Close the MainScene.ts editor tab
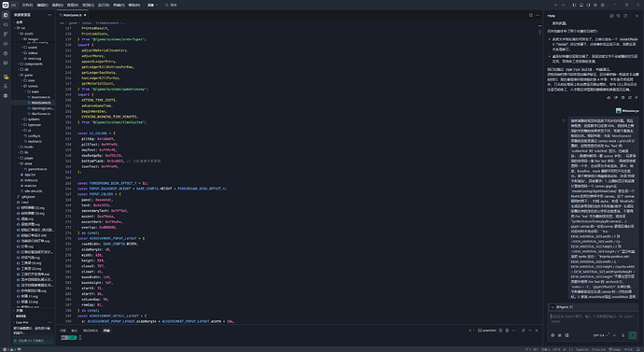 [85, 15]
